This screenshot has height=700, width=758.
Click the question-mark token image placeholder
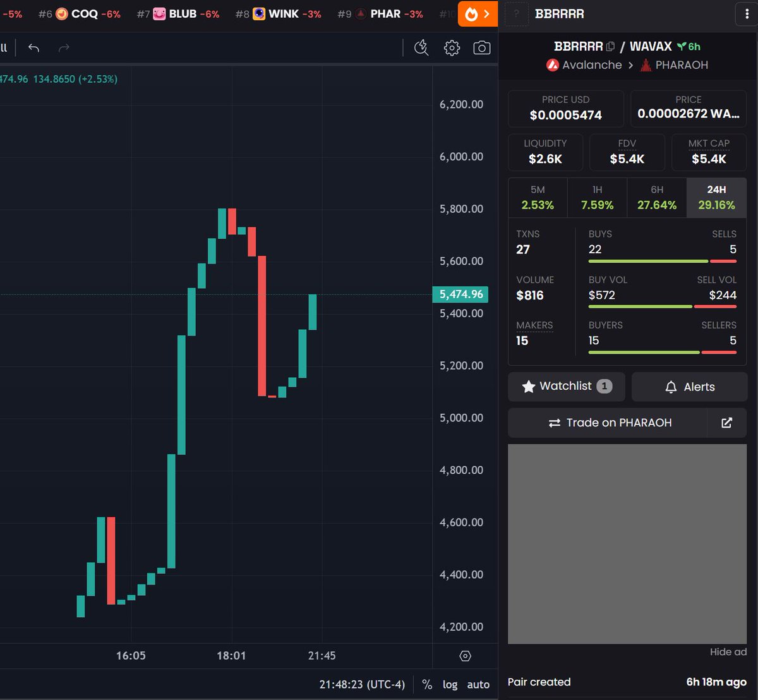coord(516,13)
